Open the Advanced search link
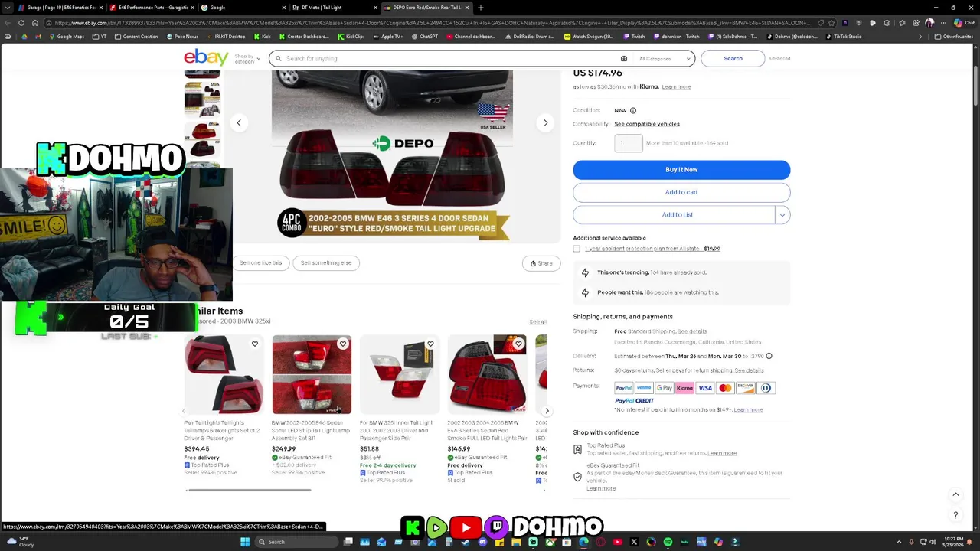Viewport: 980px width, 551px height. click(x=779, y=59)
